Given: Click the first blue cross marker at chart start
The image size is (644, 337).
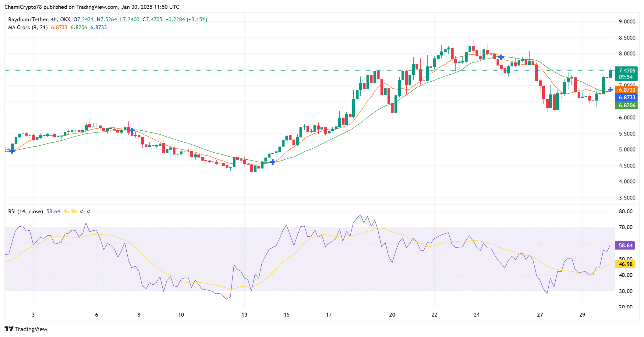Looking at the screenshot, I should pyautogui.click(x=12, y=151).
